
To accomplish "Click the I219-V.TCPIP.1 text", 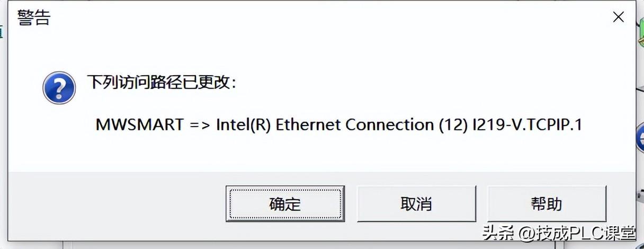I will (x=526, y=125).
